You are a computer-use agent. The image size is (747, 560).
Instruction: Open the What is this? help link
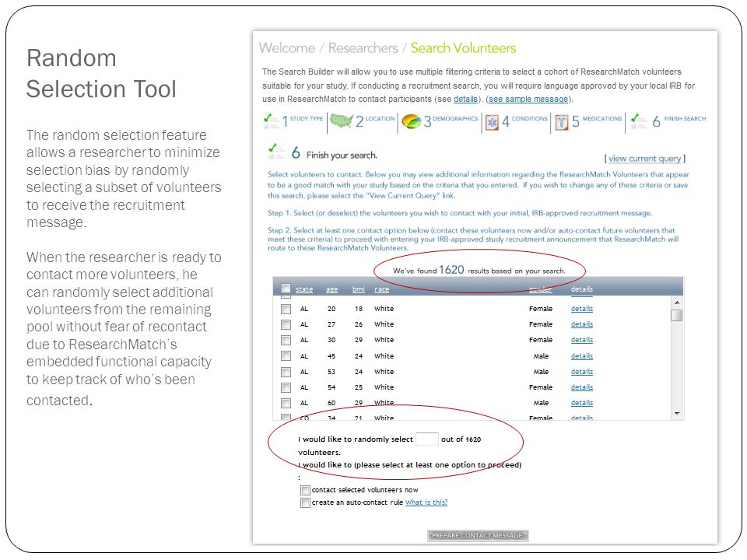click(x=426, y=502)
